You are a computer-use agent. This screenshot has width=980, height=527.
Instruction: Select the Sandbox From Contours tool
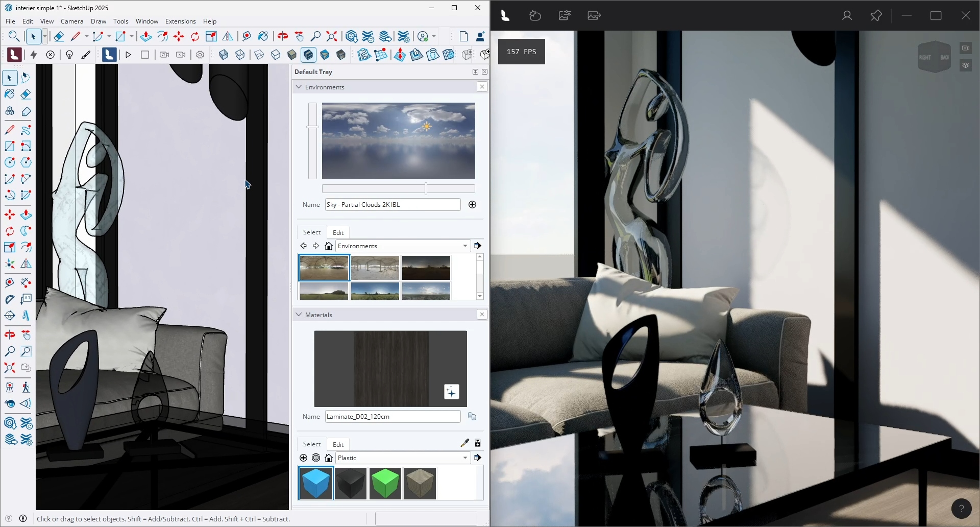coord(364,55)
